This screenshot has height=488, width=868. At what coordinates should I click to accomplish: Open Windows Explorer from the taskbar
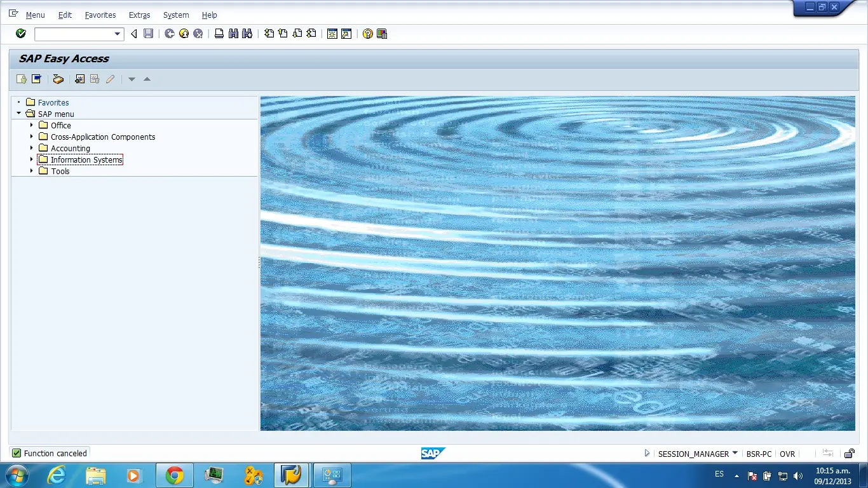[96, 475]
